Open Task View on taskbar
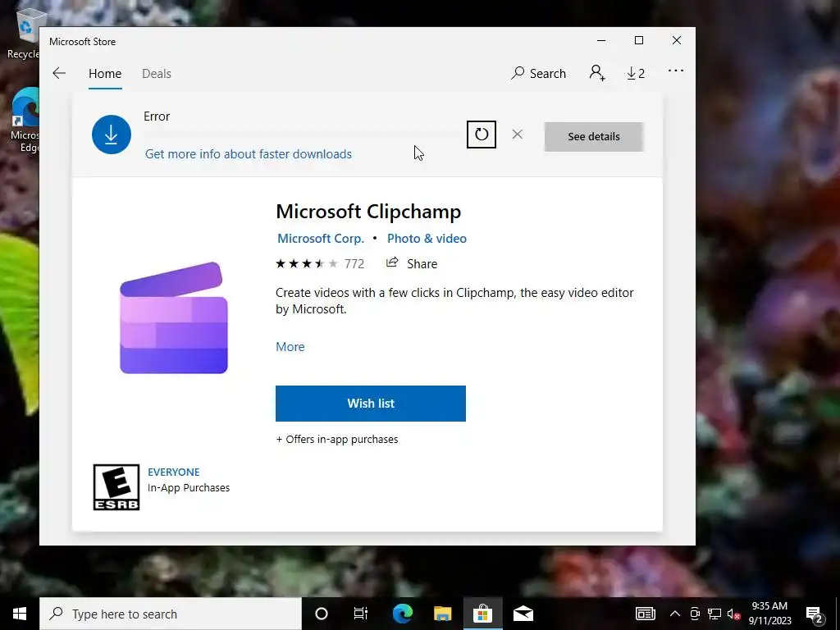 coord(361,614)
